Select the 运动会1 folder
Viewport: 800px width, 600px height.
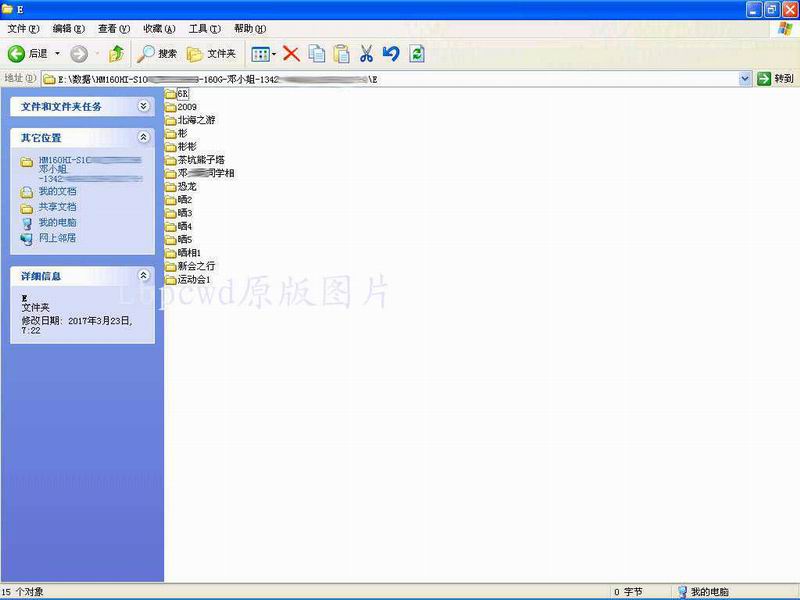tap(188, 280)
